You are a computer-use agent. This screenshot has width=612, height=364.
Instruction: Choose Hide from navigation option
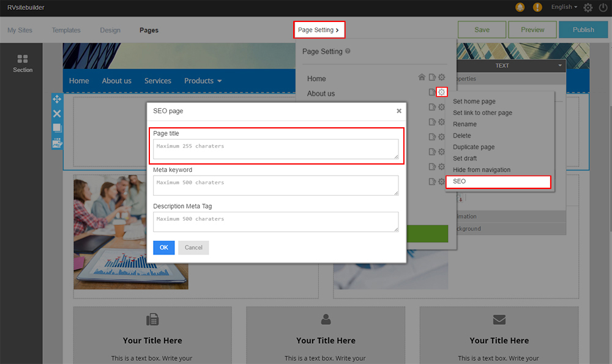pyautogui.click(x=481, y=169)
